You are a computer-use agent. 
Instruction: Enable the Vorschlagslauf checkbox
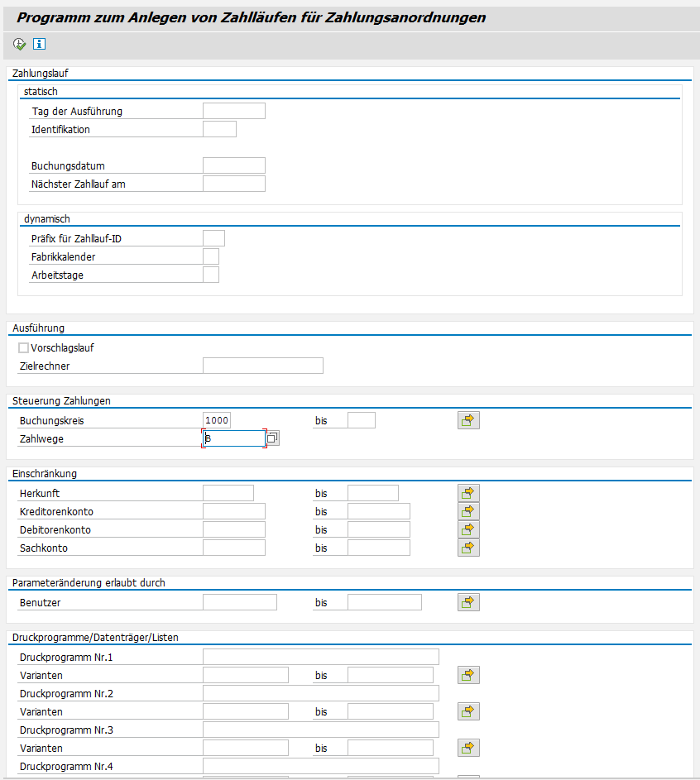pyautogui.click(x=23, y=348)
